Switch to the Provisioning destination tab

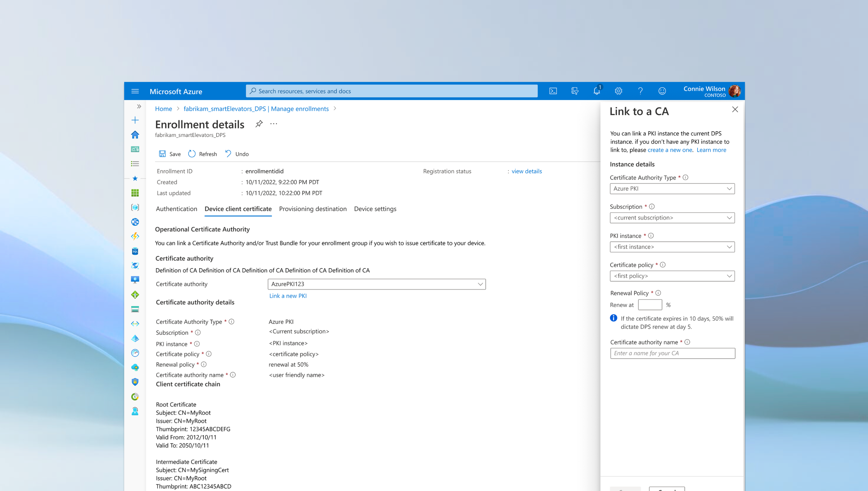[x=312, y=209]
